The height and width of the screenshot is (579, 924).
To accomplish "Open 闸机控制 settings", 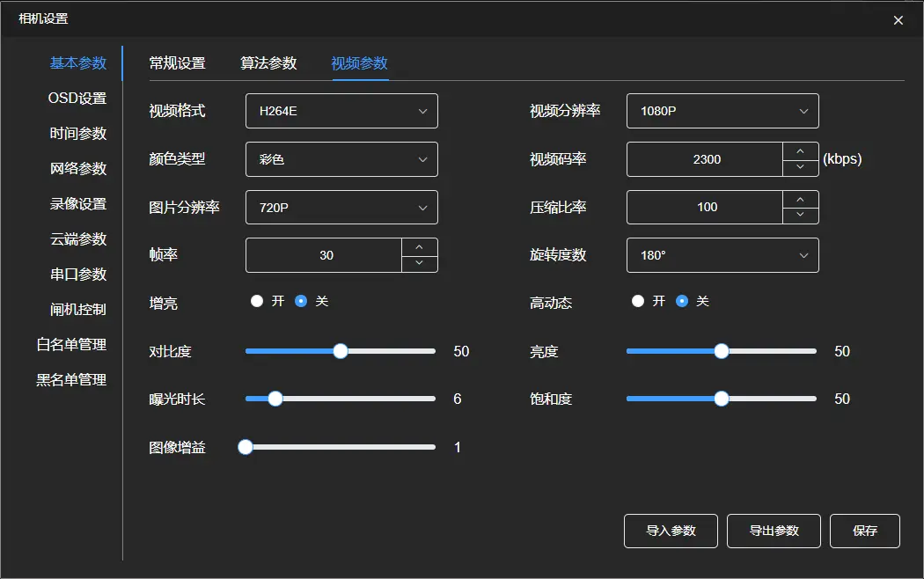I will [77, 309].
